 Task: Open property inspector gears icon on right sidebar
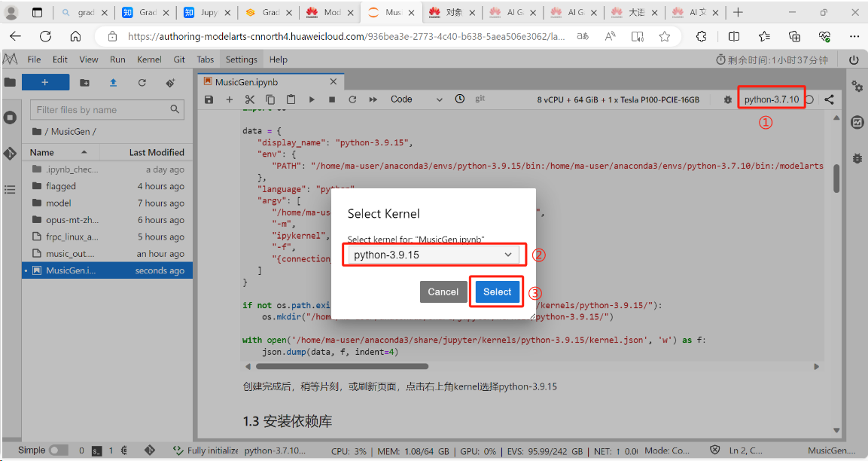pos(857,86)
